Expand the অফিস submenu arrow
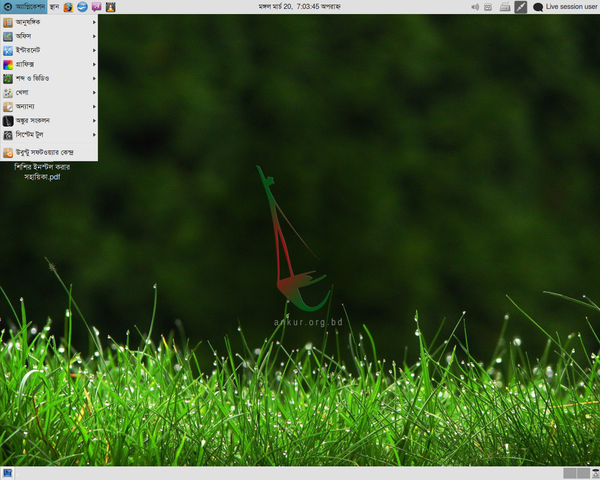The width and height of the screenshot is (600, 480). coord(94,36)
